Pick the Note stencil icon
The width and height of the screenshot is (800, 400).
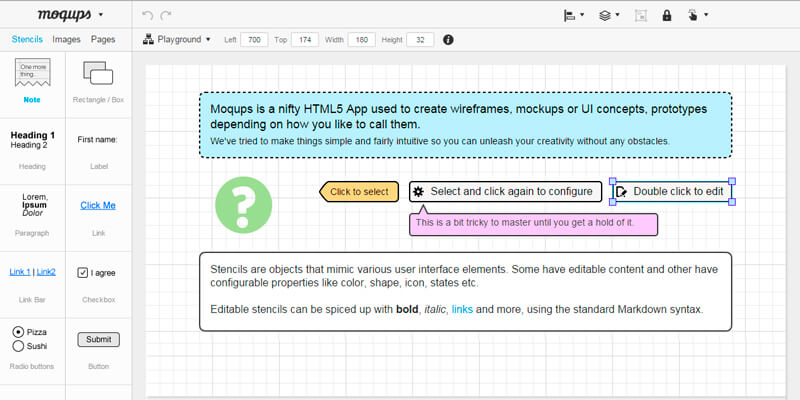tap(33, 74)
